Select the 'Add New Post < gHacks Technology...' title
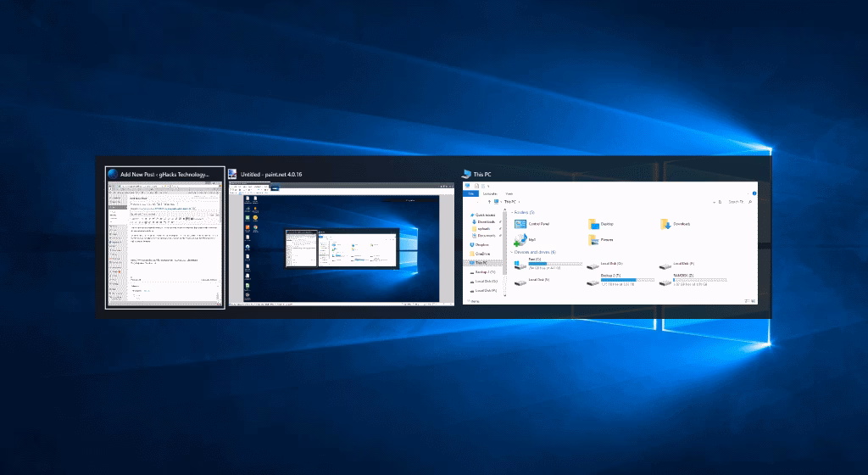This screenshot has height=475, width=868. 165,175
